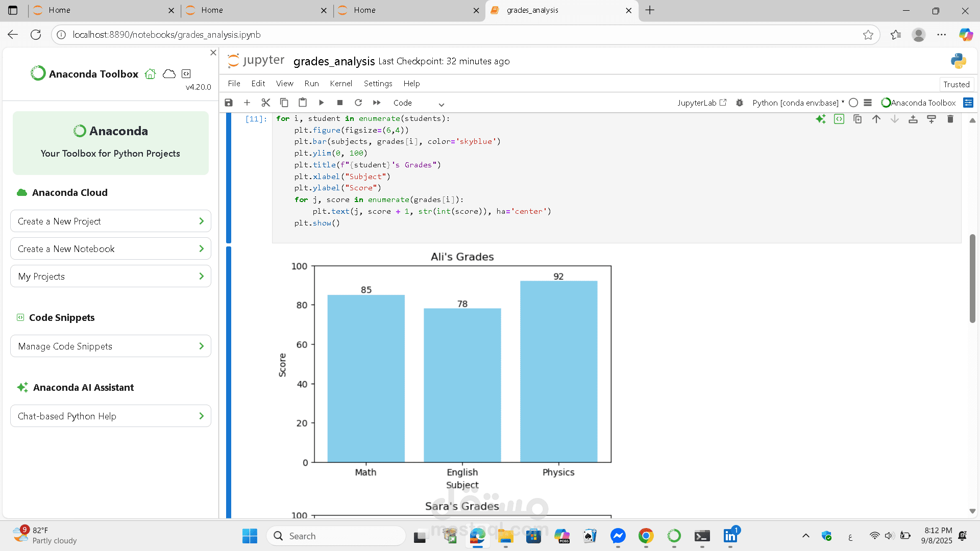Interrupt the kernel with stop icon
This screenshot has width=980, height=551.
point(340,103)
